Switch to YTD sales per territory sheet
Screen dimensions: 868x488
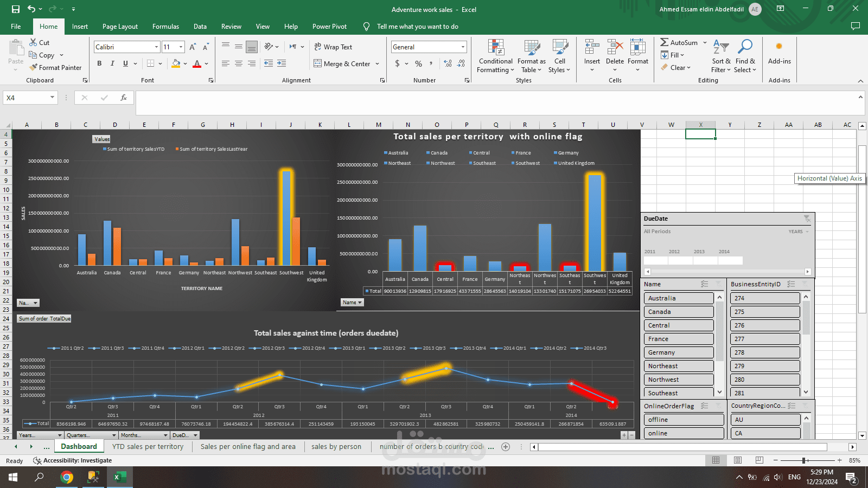pyautogui.click(x=148, y=447)
